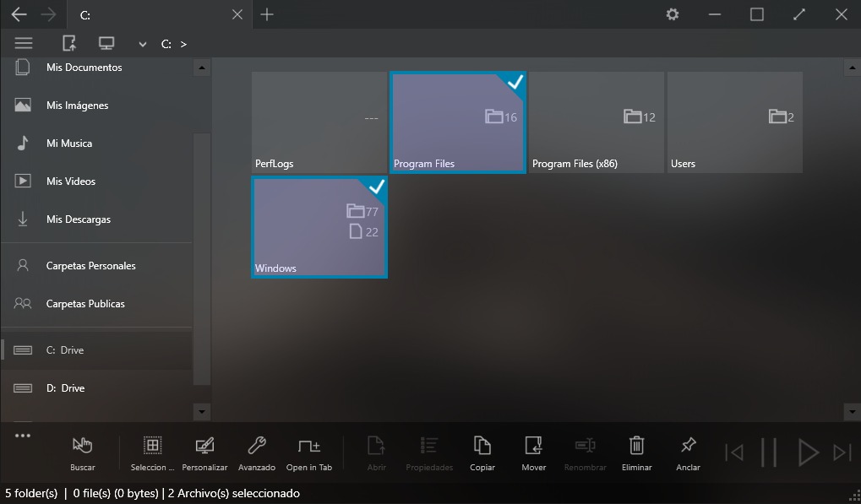Add a new tab with the plus button
Screen dimensions: 861x504
coord(267,14)
